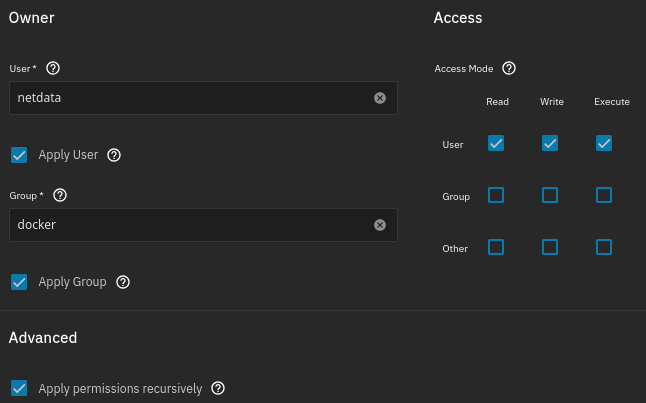Image resolution: width=646 pixels, height=403 pixels.
Task: Disable Apply permissions recursively checkbox
Action: [x=19, y=388]
